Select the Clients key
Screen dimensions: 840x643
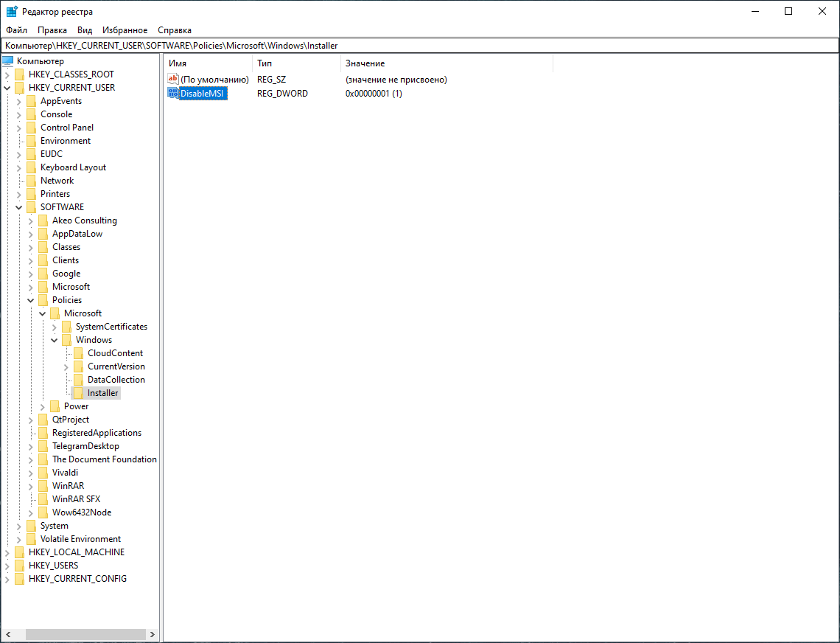click(66, 260)
